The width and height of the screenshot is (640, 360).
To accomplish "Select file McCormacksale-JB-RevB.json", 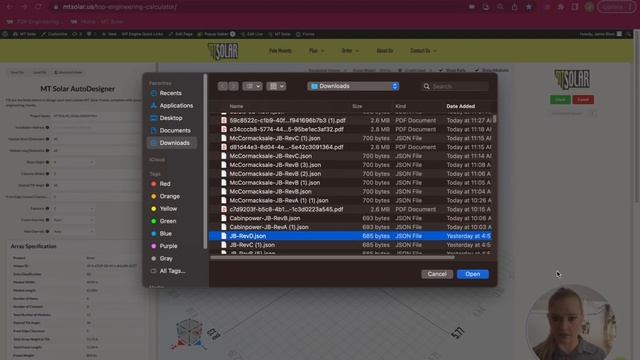I will 351,191.
